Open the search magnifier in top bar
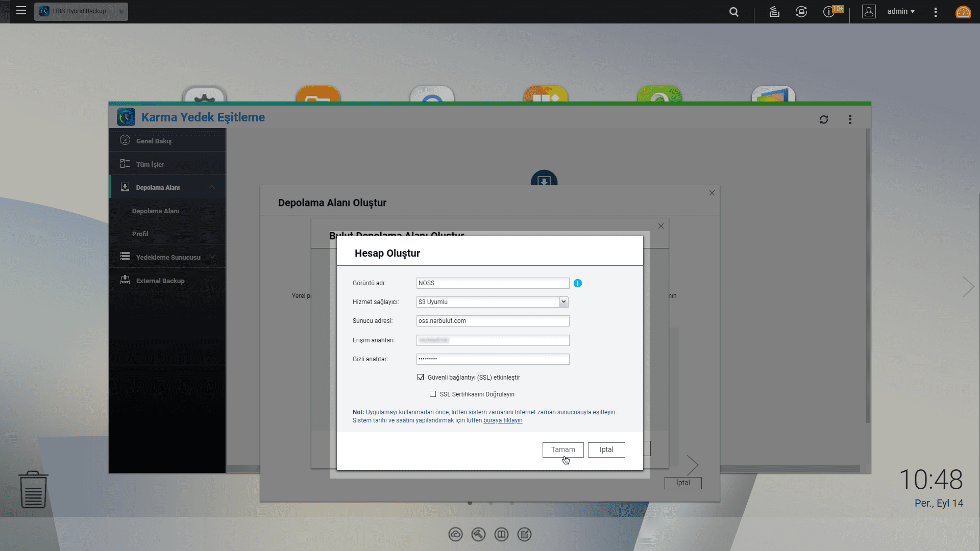The width and height of the screenshot is (980, 551). 734,11
